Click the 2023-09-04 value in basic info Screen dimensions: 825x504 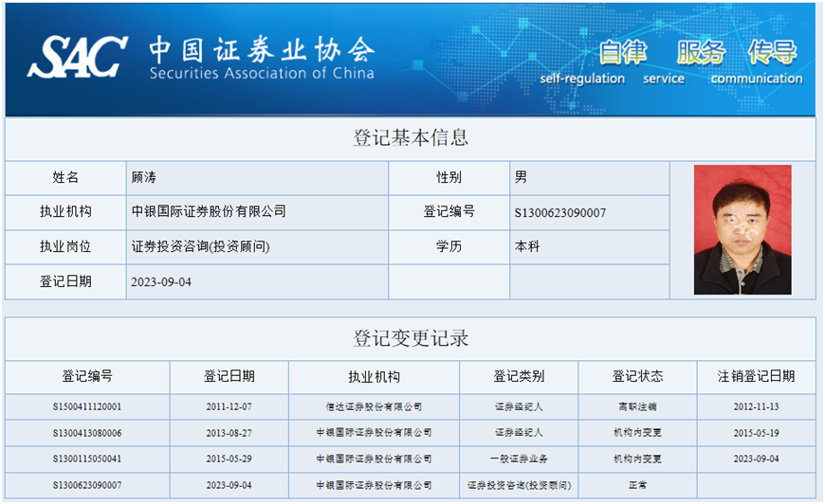(x=161, y=282)
